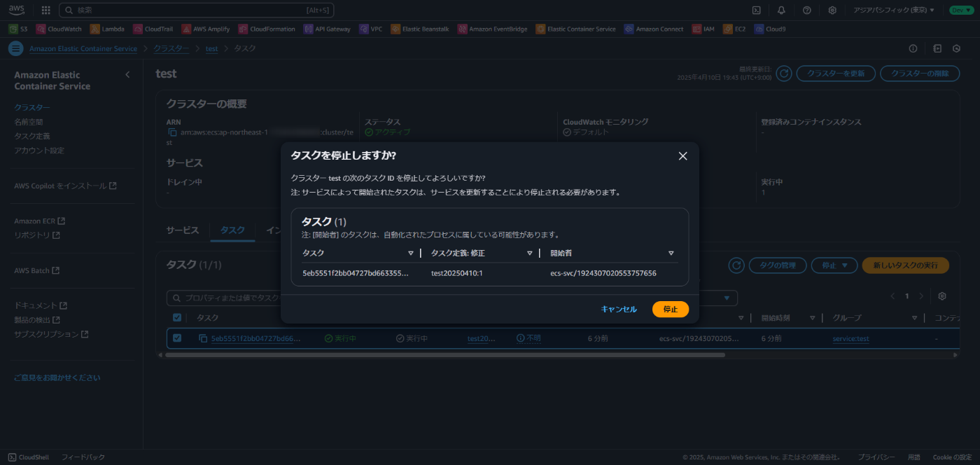The width and height of the screenshot is (980, 465).
Task: Open CloudShell icon in top bar
Action: coord(757,10)
